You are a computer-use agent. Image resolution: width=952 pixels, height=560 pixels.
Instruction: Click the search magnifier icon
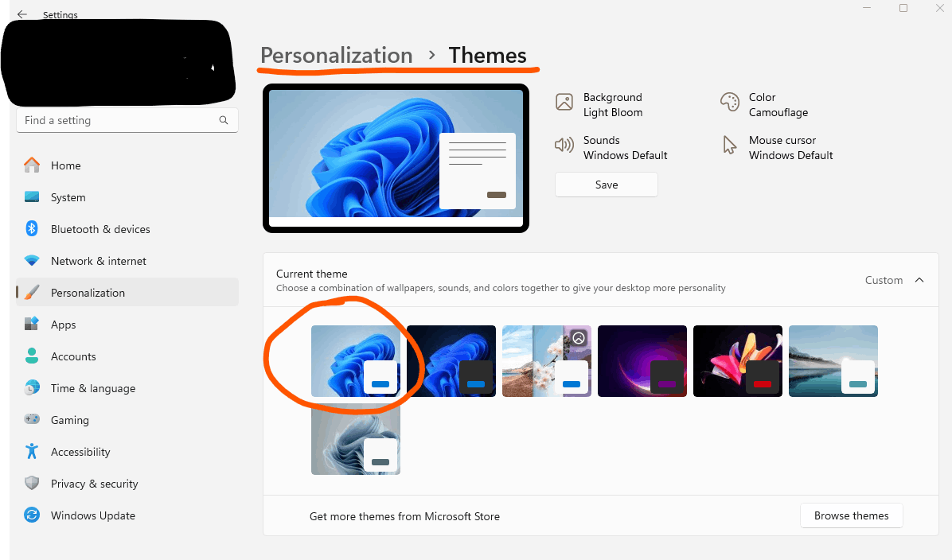tap(224, 120)
